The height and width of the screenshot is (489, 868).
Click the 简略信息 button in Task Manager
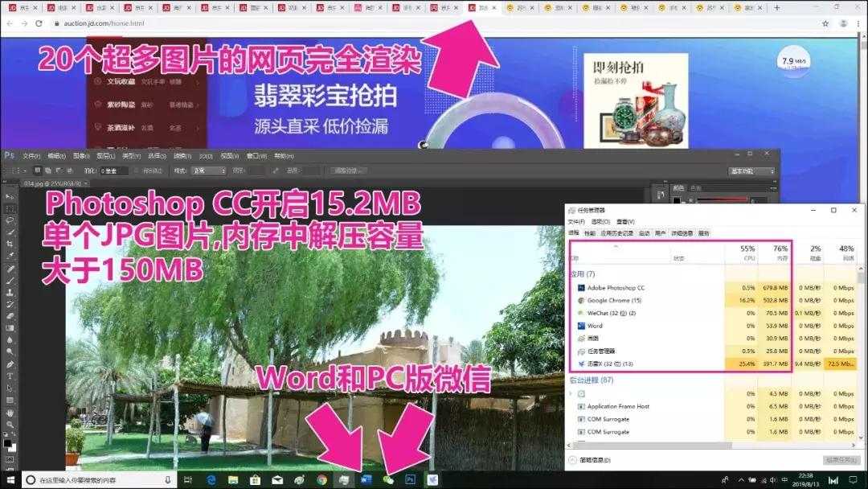pos(596,459)
